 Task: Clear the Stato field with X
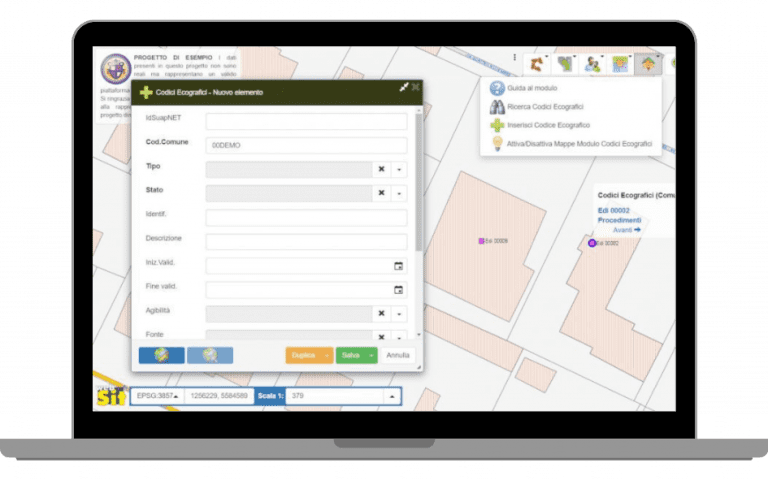click(x=381, y=193)
